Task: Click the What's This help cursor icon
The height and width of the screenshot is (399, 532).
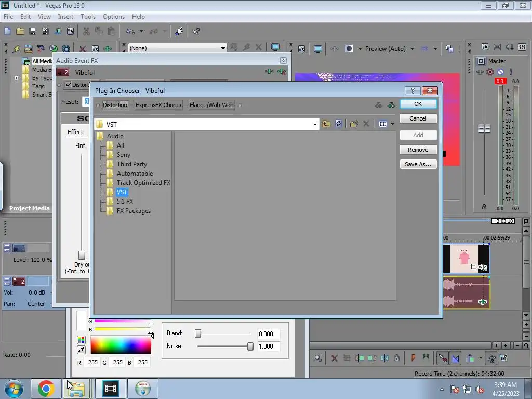Action: click(196, 31)
